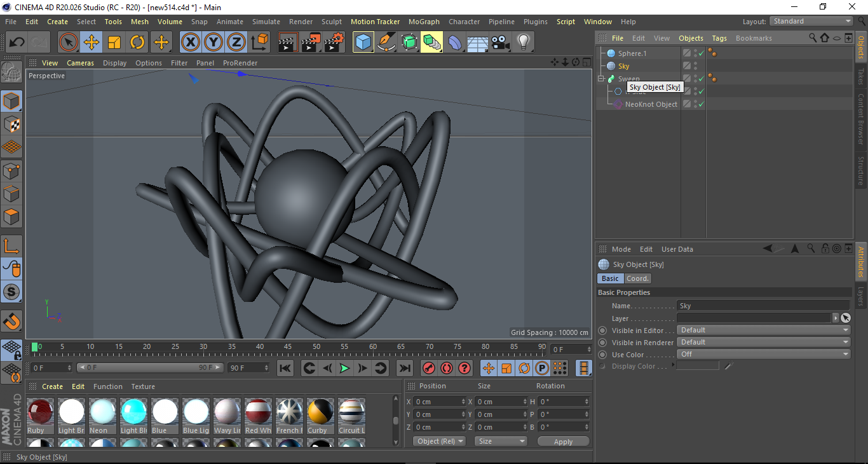Toggle Sweep generator enable checkmark
The image size is (868, 464).
(701, 79)
